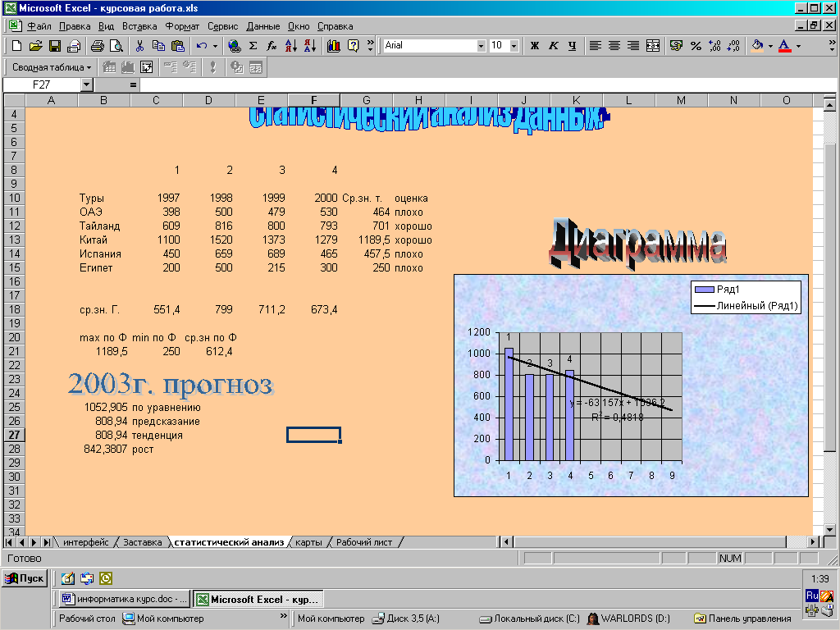Toggle underline formatting (Ч)
This screenshot has height=630, width=840.
[572, 46]
